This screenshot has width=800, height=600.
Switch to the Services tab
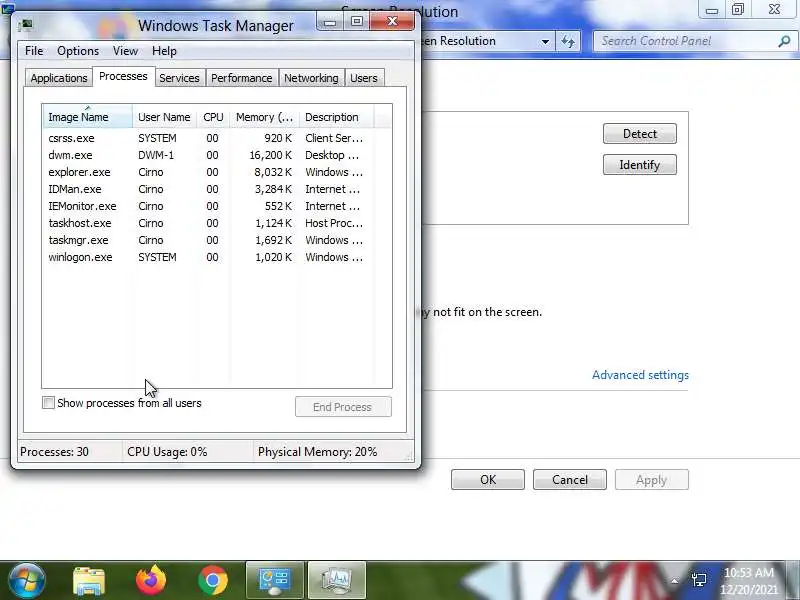coord(179,78)
